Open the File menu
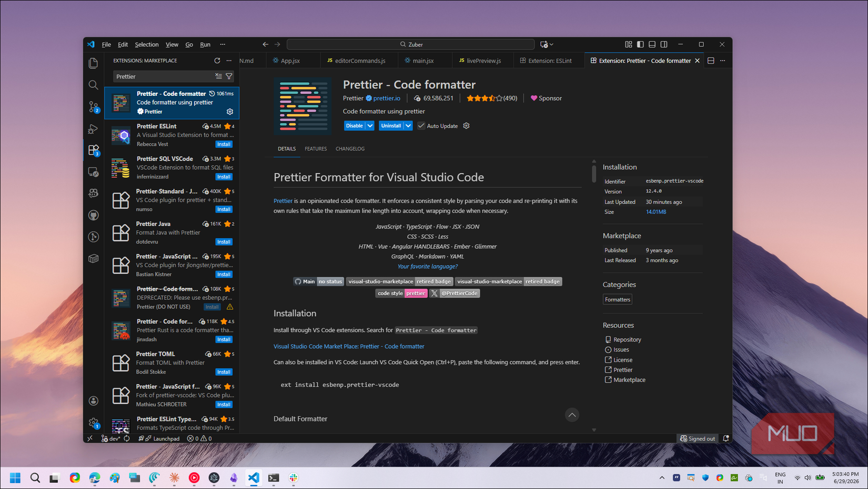Screen dimensions: 868x489 (106, 44)
